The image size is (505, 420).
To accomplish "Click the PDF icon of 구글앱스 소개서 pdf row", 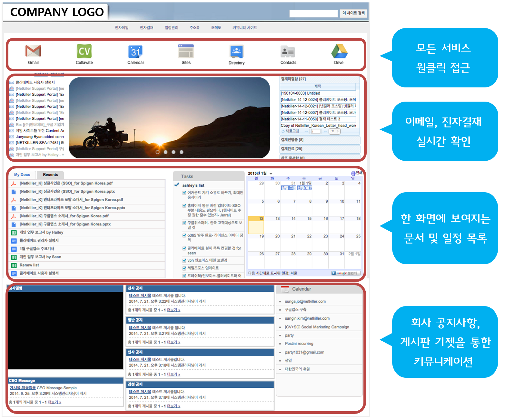I will click(14, 216).
